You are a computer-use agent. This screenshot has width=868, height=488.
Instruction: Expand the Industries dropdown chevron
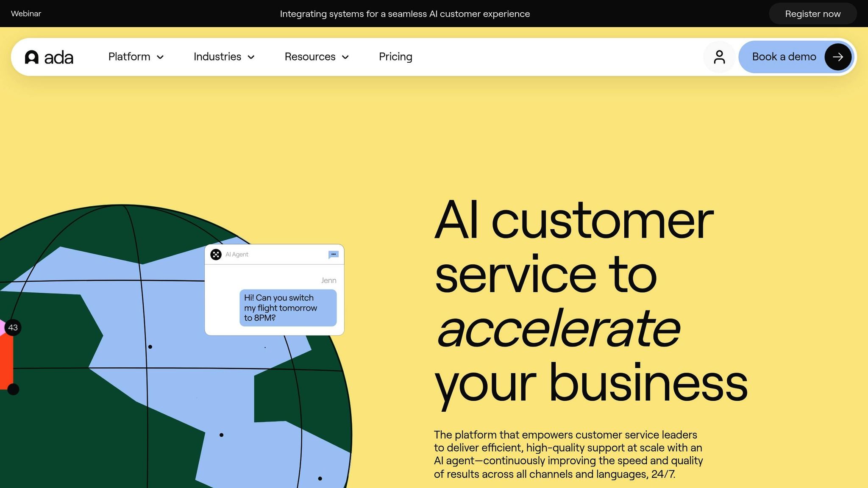point(251,57)
